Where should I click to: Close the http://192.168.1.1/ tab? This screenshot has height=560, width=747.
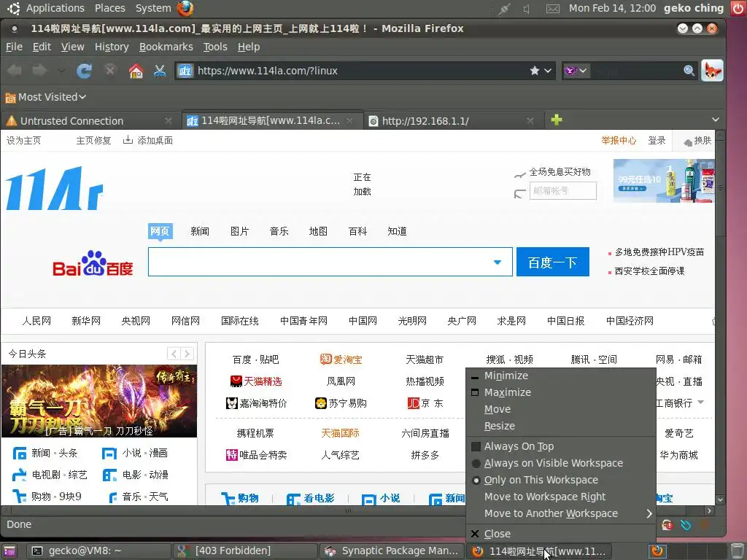[530, 121]
